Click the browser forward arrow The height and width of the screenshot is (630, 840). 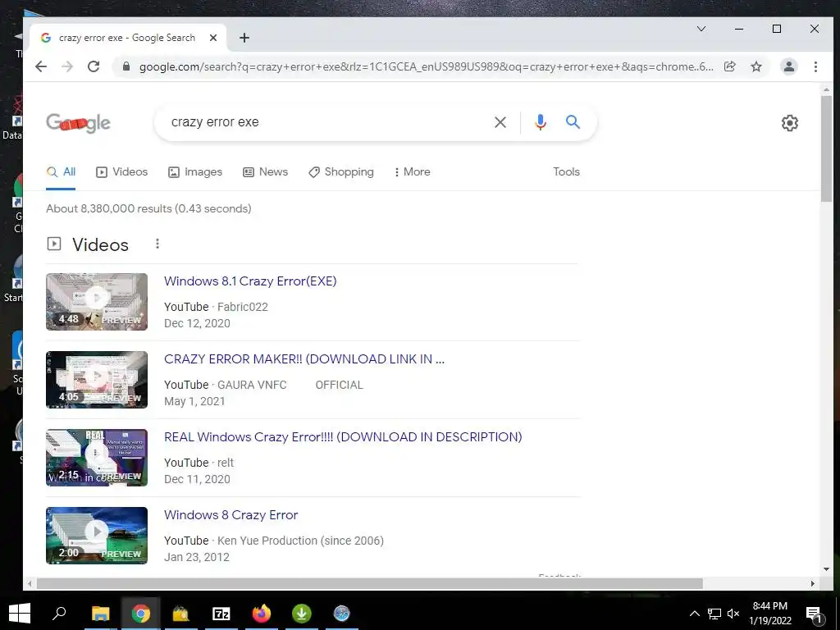click(x=67, y=66)
